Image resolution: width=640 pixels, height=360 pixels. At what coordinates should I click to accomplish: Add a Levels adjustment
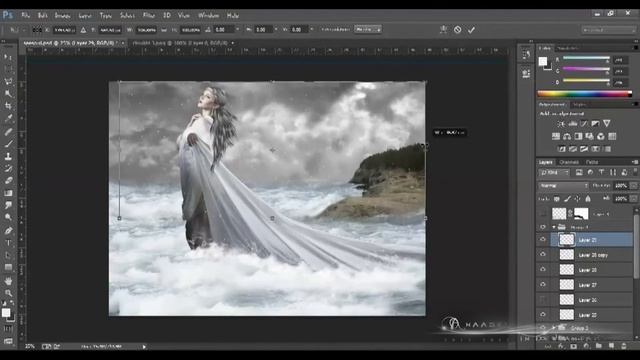[573, 124]
